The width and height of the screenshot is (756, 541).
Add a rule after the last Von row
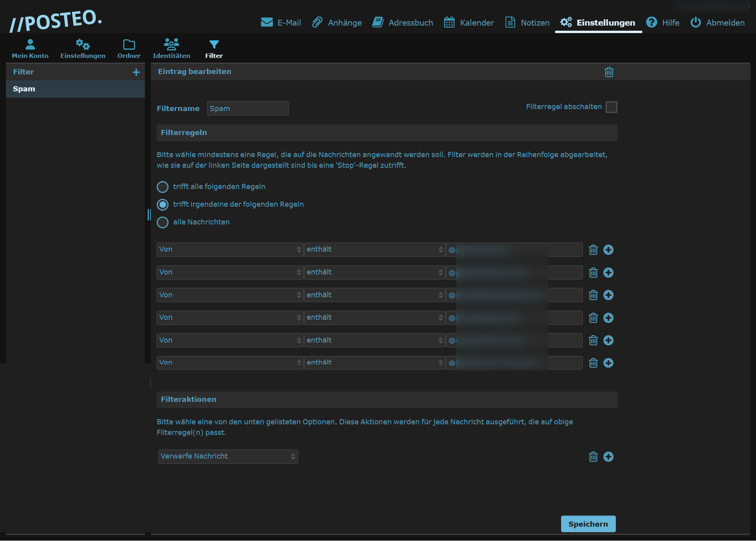(x=608, y=363)
